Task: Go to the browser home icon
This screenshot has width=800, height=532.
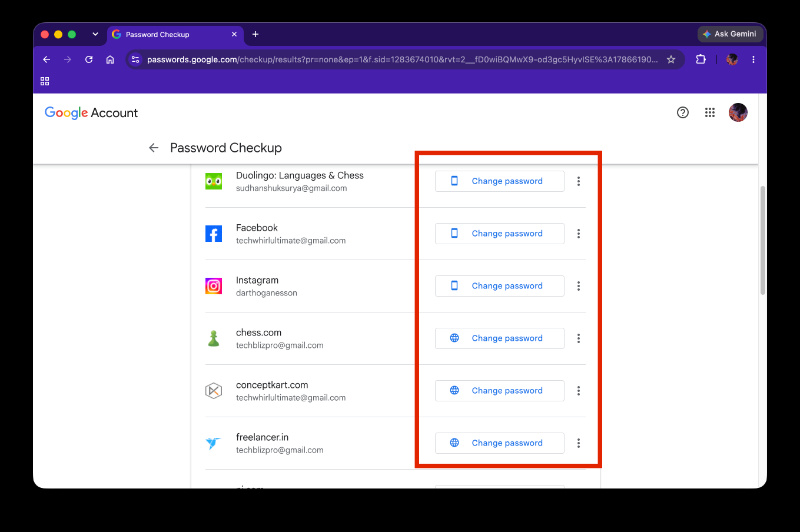Action: (110, 60)
